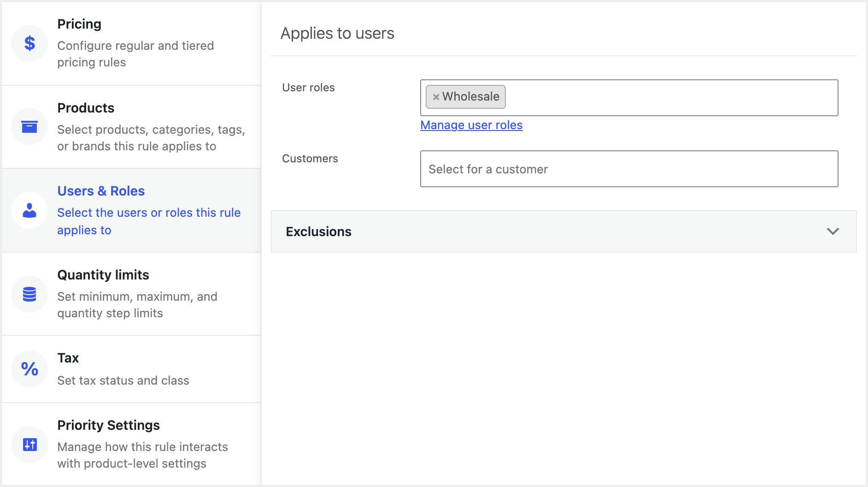The width and height of the screenshot is (868, 487).
Task: Click inside the User roles field
Action: click(629, 98)
